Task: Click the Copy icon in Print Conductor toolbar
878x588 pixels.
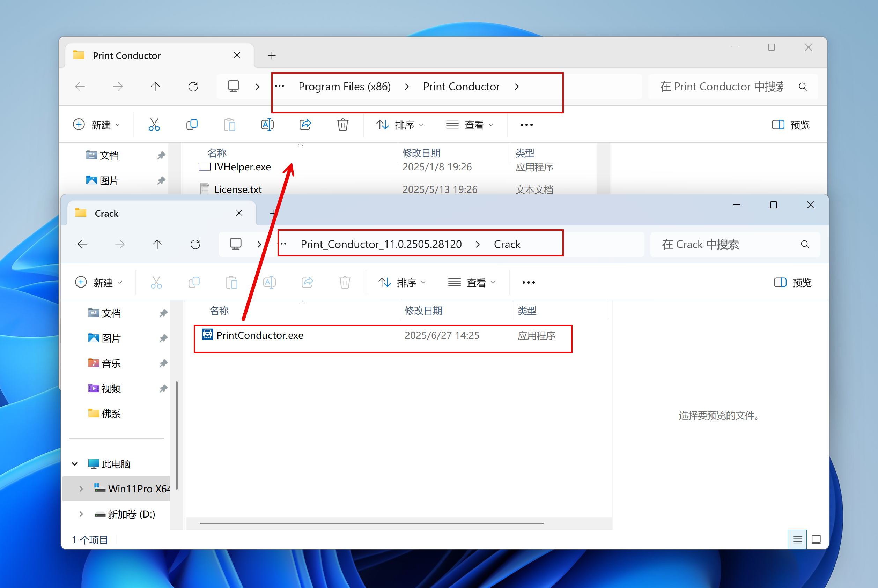Action: (x=192, y=125)
